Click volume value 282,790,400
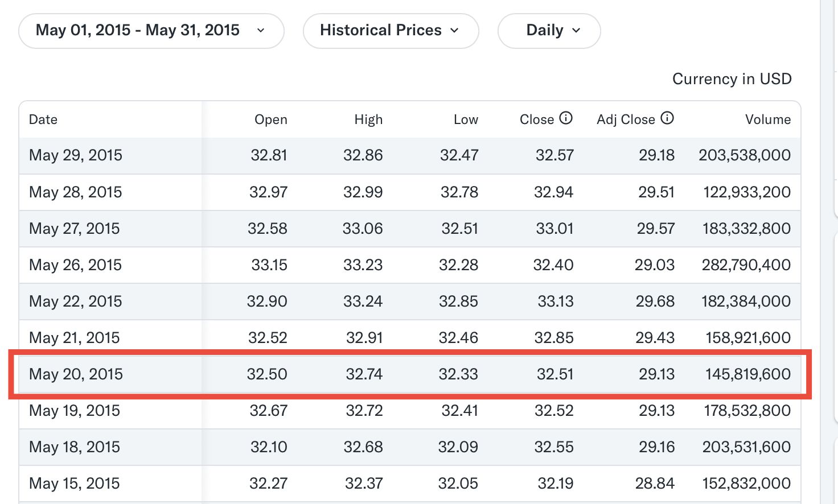The width and height of the screenshot is (838, 504). pyautogui.click(x=746, y=265)
